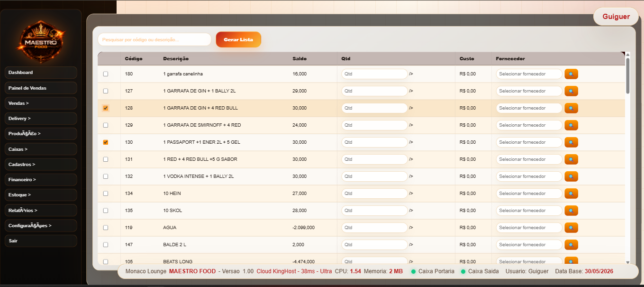
Task: Check the box for 10 HEIN
Action: tap(106, 194)
